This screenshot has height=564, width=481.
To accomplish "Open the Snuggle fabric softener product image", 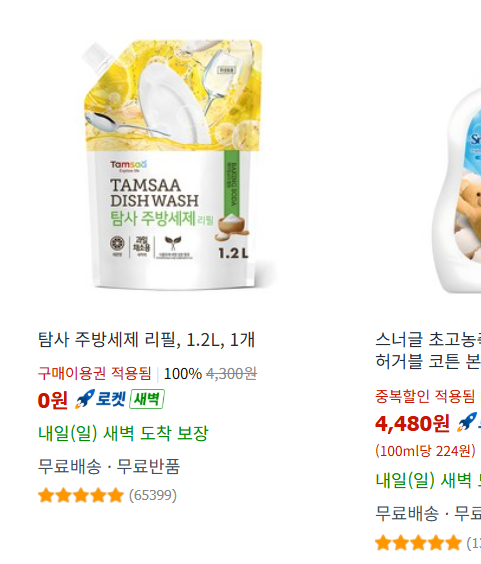I will click(457, 191).
